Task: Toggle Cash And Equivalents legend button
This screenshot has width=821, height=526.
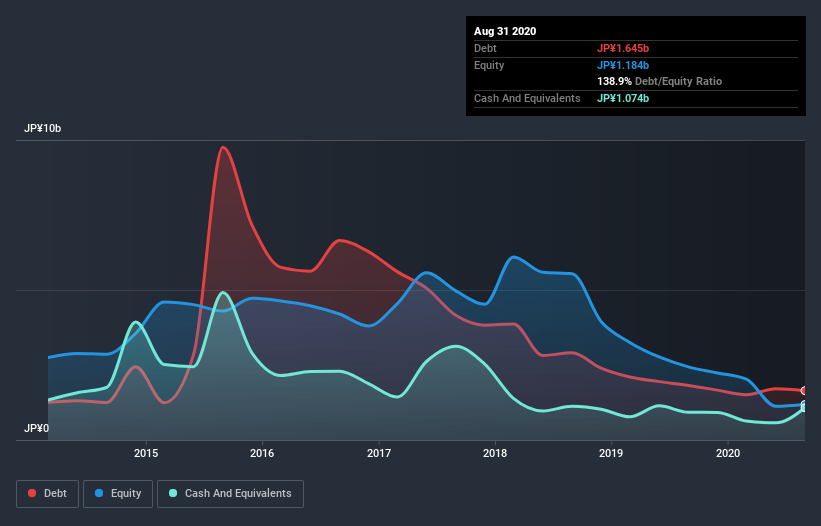Action: pyautogui.click(x=230, y=494)
